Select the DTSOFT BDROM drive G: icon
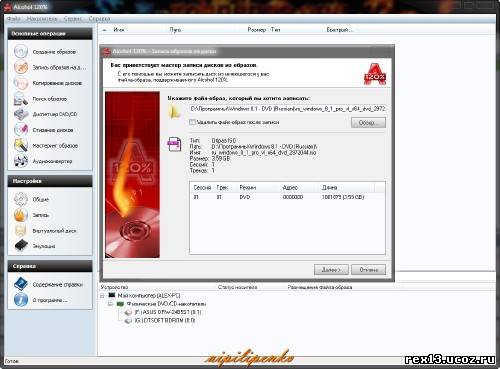The image size is (500, 369). [x=129, y=321]
